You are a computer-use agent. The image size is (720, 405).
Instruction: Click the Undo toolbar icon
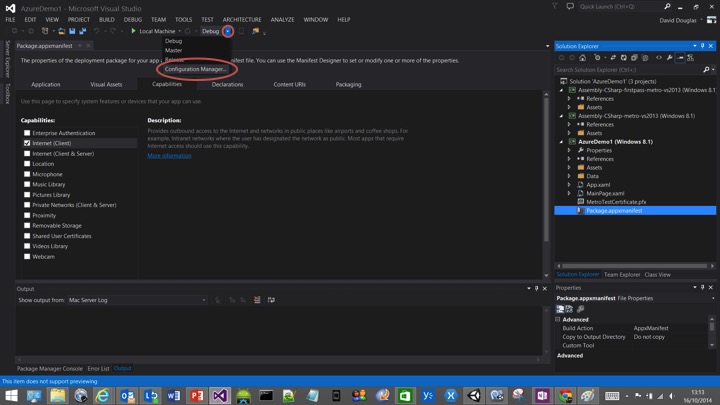[x=96, y=31]
